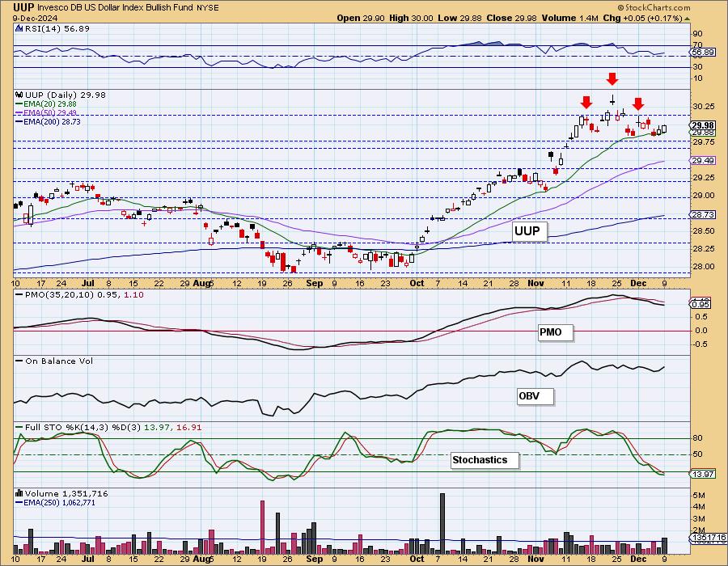Click the tall red volume bar at Aug 19

coord(262,527)
